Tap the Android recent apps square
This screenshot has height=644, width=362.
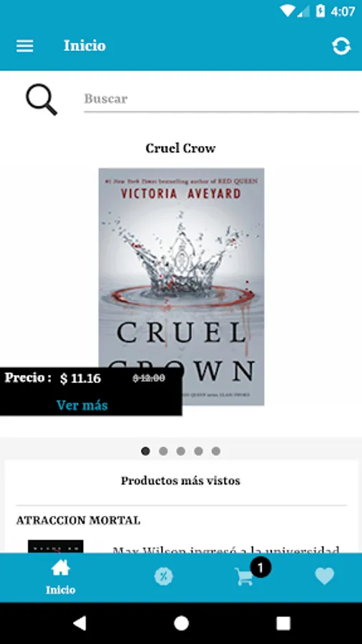tap(283, 623)
